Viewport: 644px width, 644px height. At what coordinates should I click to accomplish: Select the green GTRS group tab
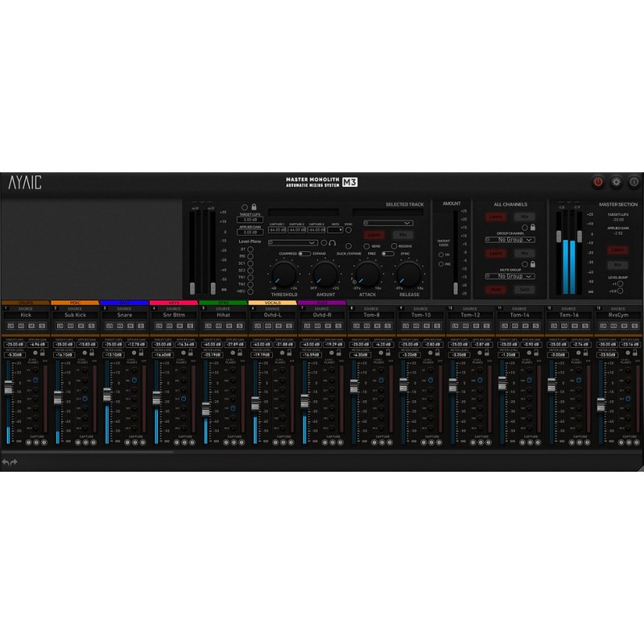pos(223,303)
